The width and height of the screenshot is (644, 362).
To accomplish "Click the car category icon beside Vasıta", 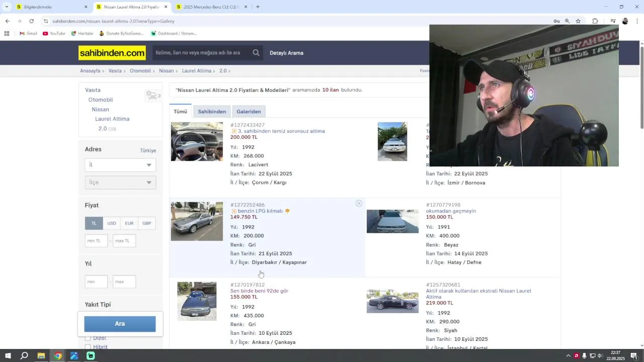I will tap(153, 95).
